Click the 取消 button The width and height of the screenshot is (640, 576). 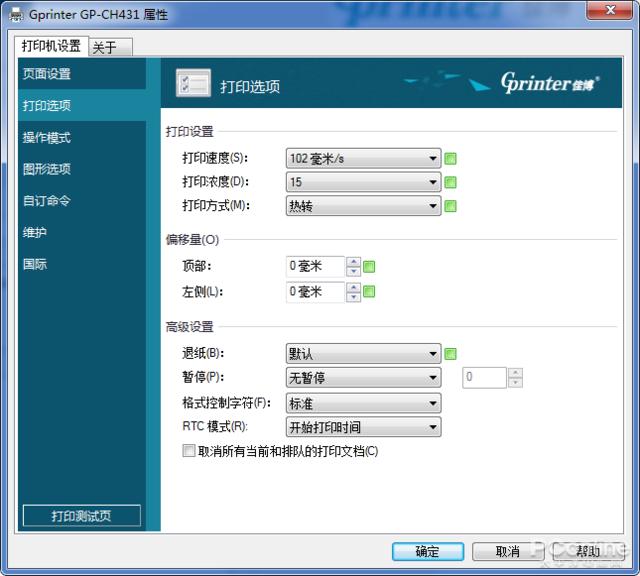coord(508,552)
